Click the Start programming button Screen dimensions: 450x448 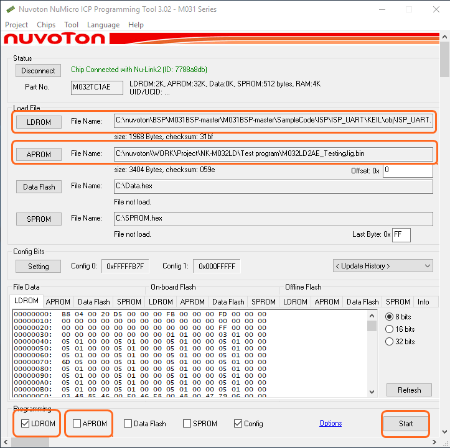[406, 423]
